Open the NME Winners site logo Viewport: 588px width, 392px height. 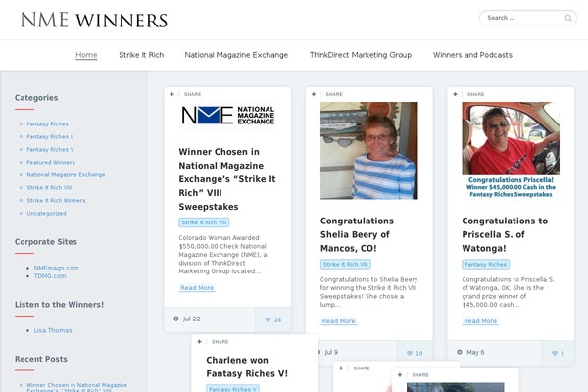(x=94, y=20)
